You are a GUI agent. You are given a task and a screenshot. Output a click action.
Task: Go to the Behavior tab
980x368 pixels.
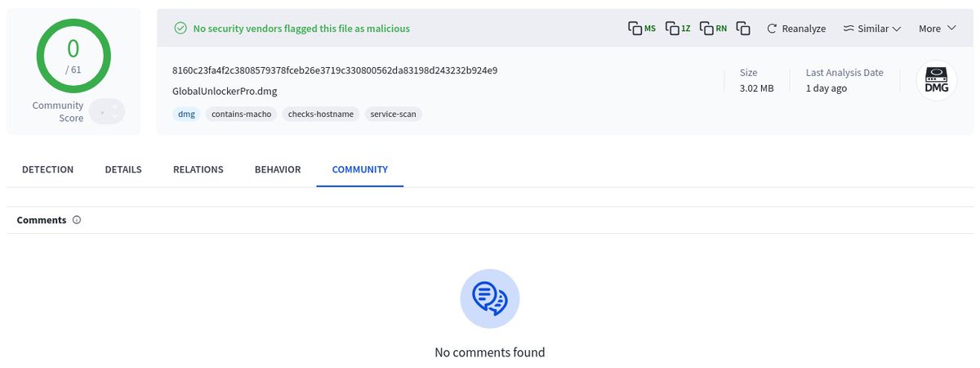pos(278,169)
